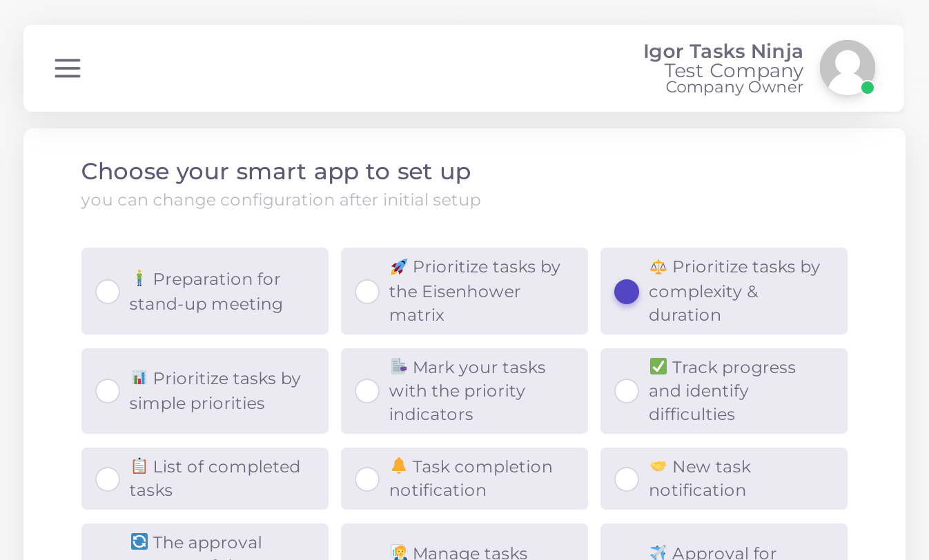Image resolution: width=929 pixels, height=560 pixels.
Task: Select the complexity & duration radio button
Action: (627, 291)
